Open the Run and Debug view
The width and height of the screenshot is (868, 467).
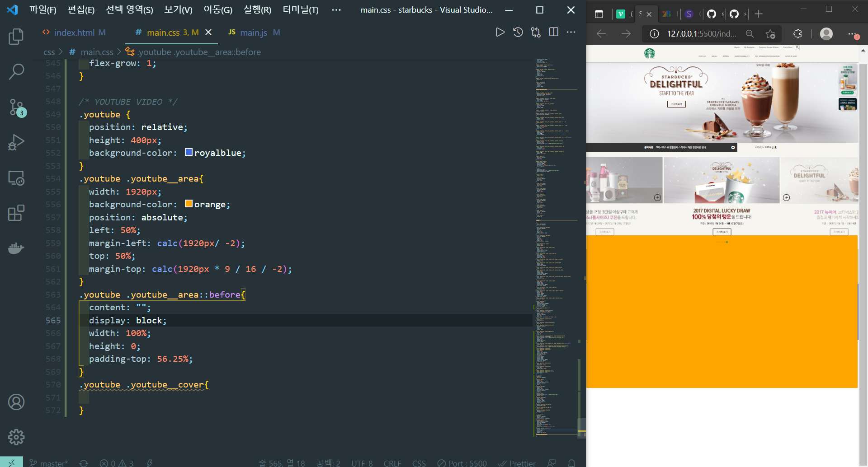[16, 142]
